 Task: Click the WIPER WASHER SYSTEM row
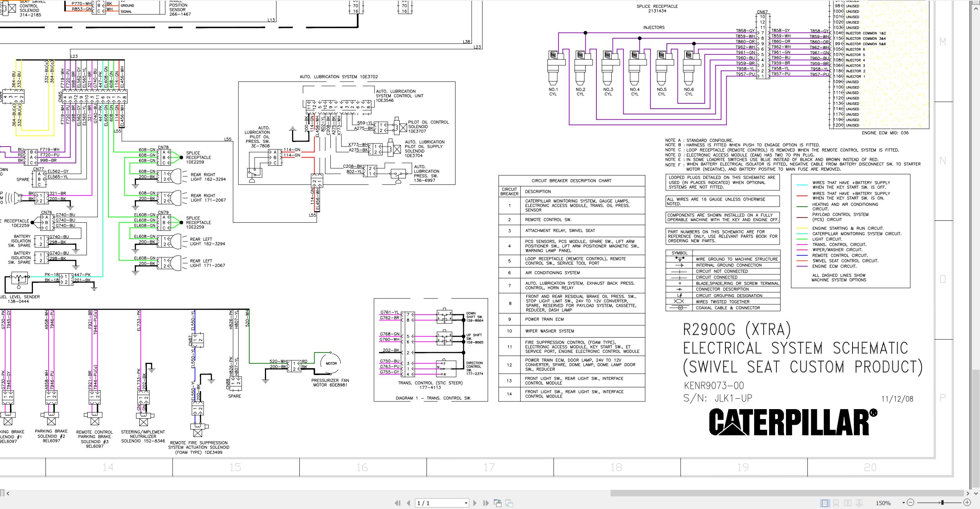coord(572,331)
